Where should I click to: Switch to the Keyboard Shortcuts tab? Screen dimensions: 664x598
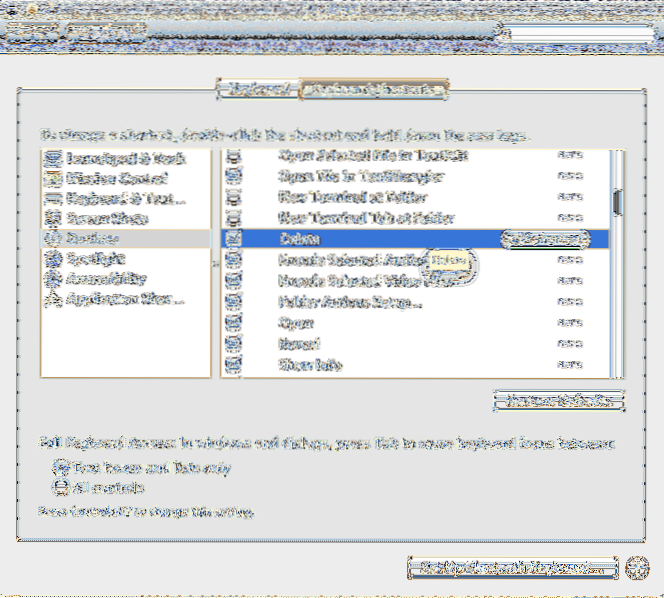(374, 90)
